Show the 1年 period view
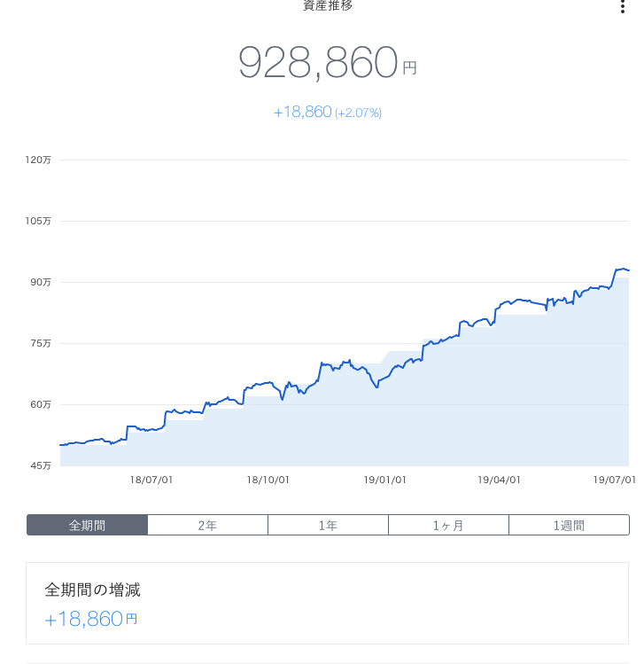 tap(328, 525)
